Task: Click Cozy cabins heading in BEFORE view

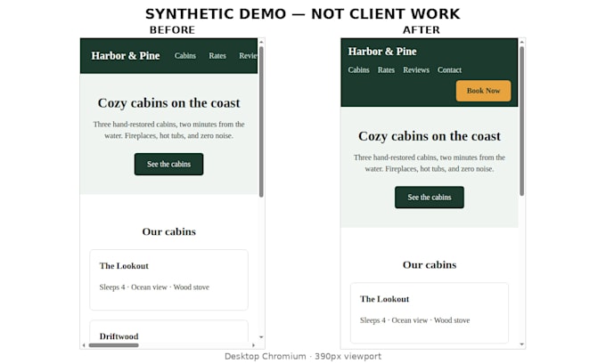Action: [169, 103]
